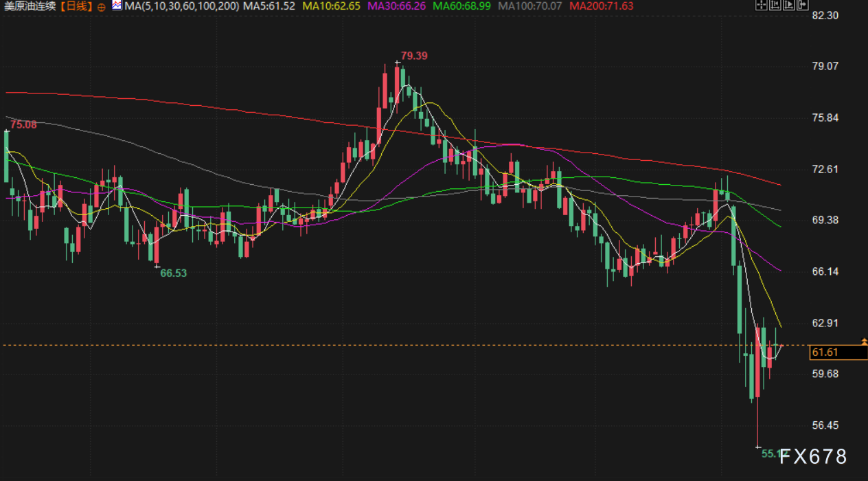
Task: Click the gray MA100:70.07 label
Action: tap(530, 6)
